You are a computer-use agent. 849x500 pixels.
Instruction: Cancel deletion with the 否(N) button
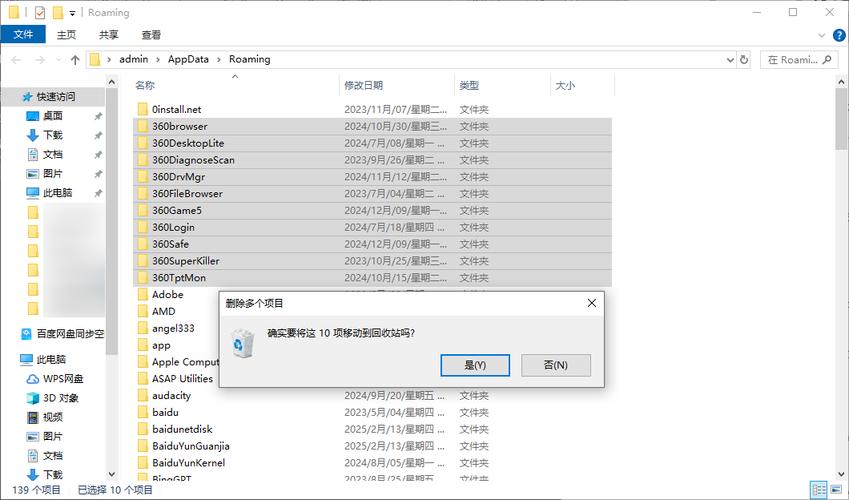pyautogui.click(x=556, y=365)
